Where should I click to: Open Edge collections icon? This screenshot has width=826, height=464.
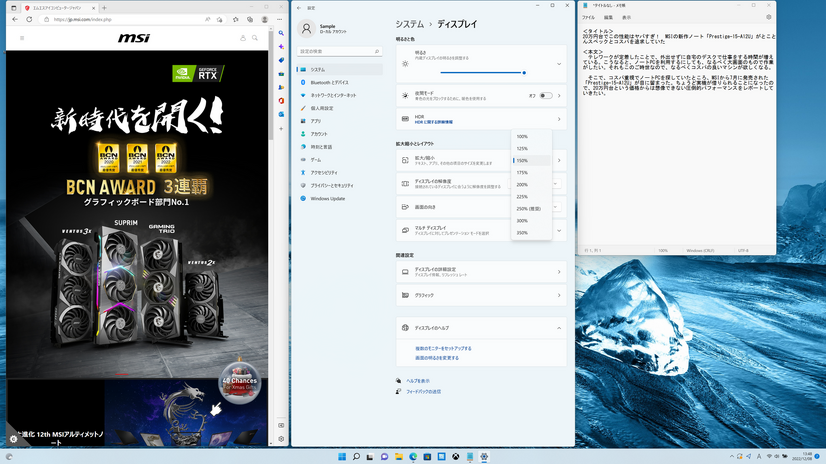click(x=250, y=19)
